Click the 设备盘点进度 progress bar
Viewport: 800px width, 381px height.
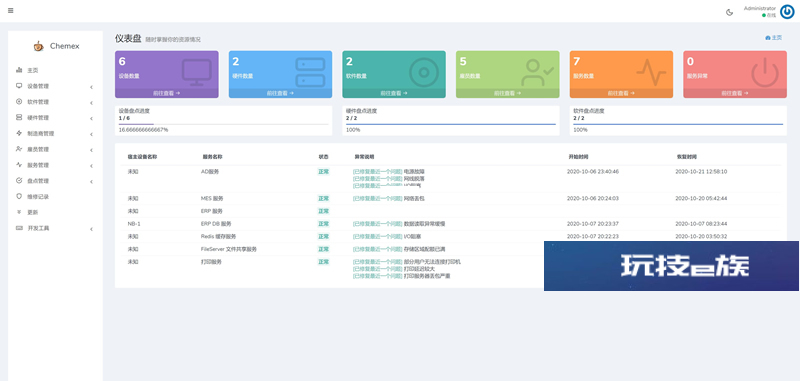(223, 124)
